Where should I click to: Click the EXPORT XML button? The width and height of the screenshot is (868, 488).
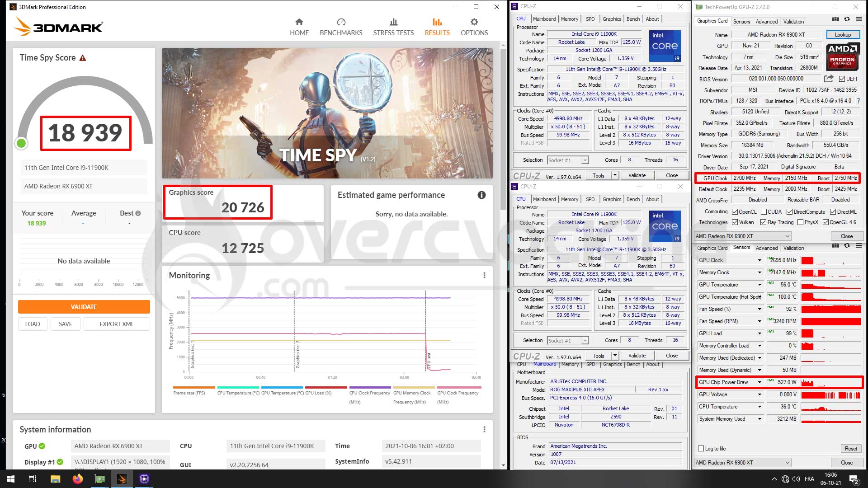[x=117, y=324]
